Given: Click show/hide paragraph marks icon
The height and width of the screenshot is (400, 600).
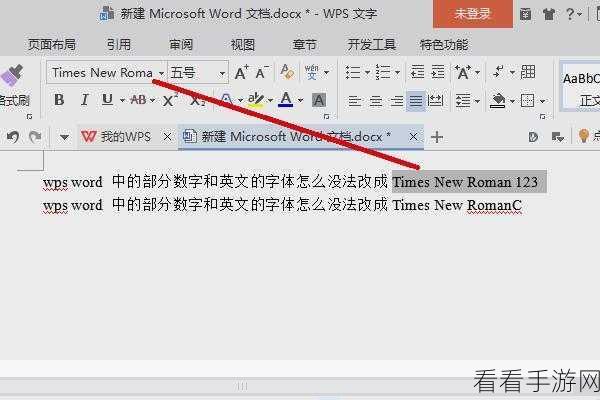Looking at the screenshot, I should [498, 72].
